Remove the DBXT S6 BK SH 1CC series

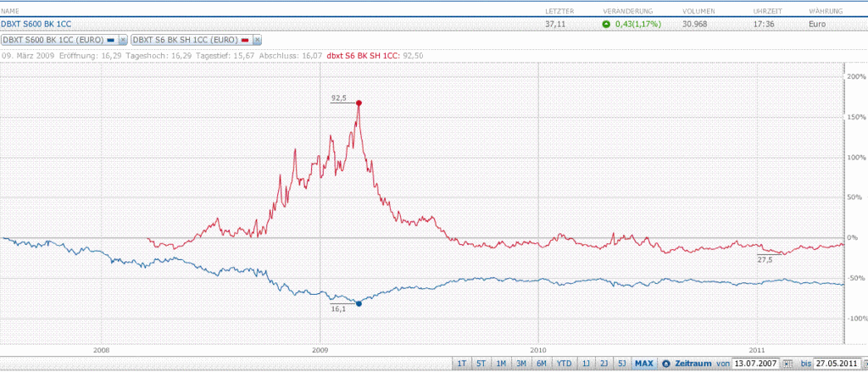(x=258, y=40)
